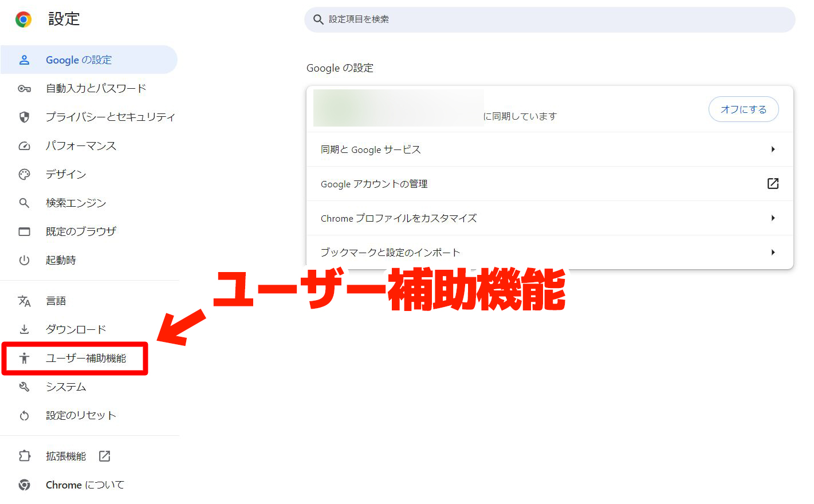Open Chrome プロファイルをカスタマイズ row

pyautogui.click(x=550, y=218)
